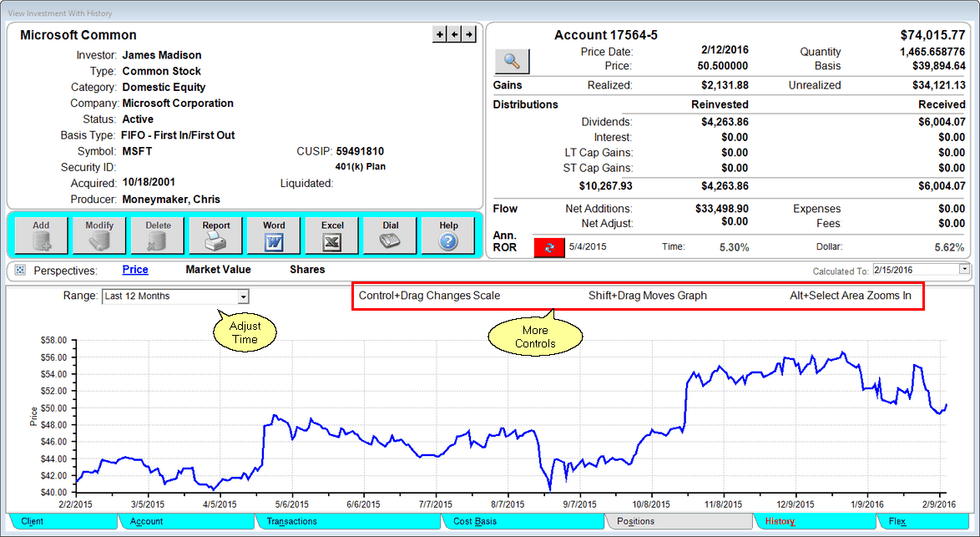
Task: Go to next record with right arrow
Action: coord(469,34)
